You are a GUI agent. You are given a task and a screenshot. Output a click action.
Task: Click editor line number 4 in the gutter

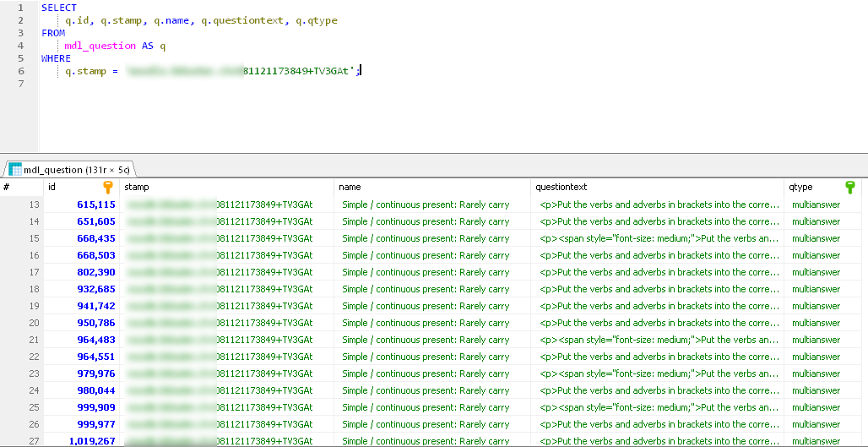[20, 46]
